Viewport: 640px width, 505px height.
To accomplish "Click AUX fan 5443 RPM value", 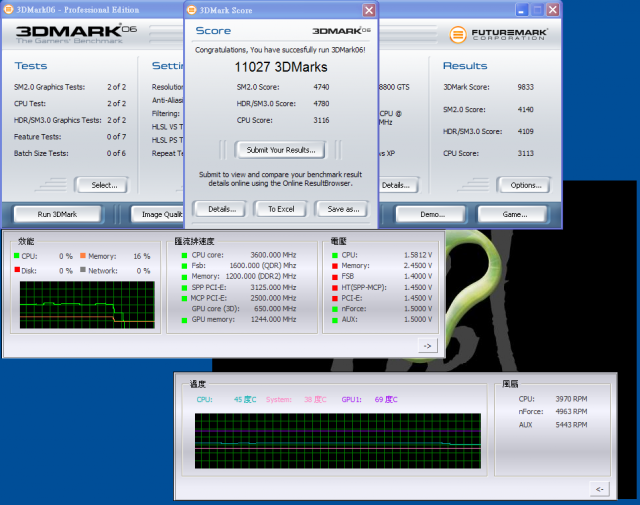I will click(571, 425).
